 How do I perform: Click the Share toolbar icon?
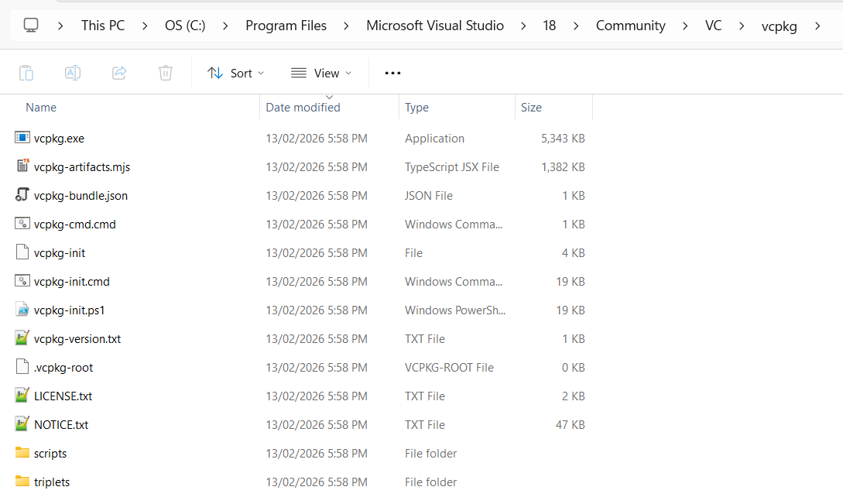[119, 73]
